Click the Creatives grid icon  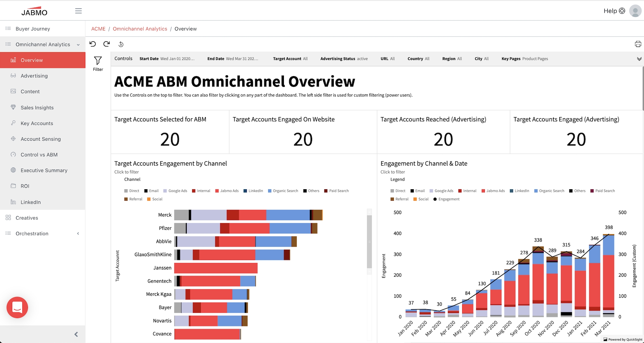pyautogui.click(x=8, y=218)
